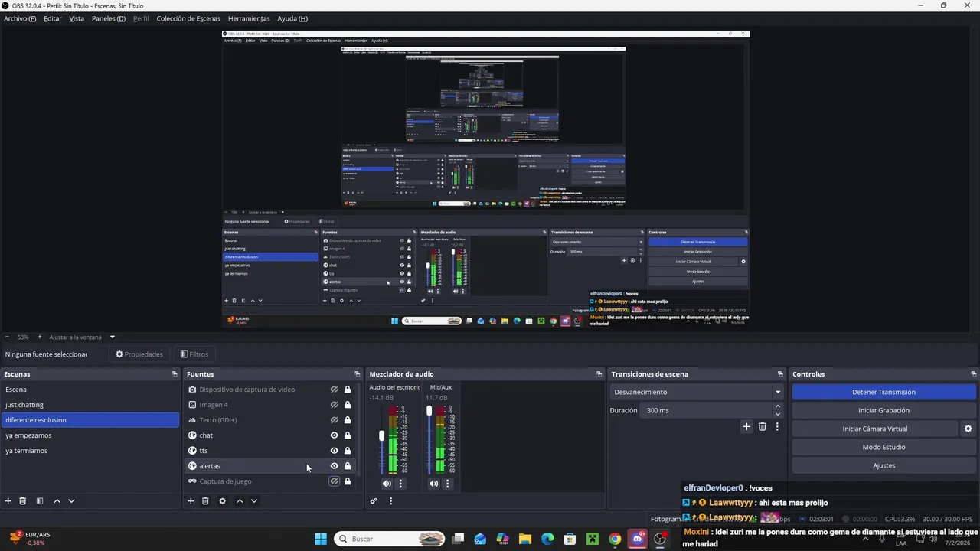
Task: Open Windows Start menu
Action: (x=321, y=539)
